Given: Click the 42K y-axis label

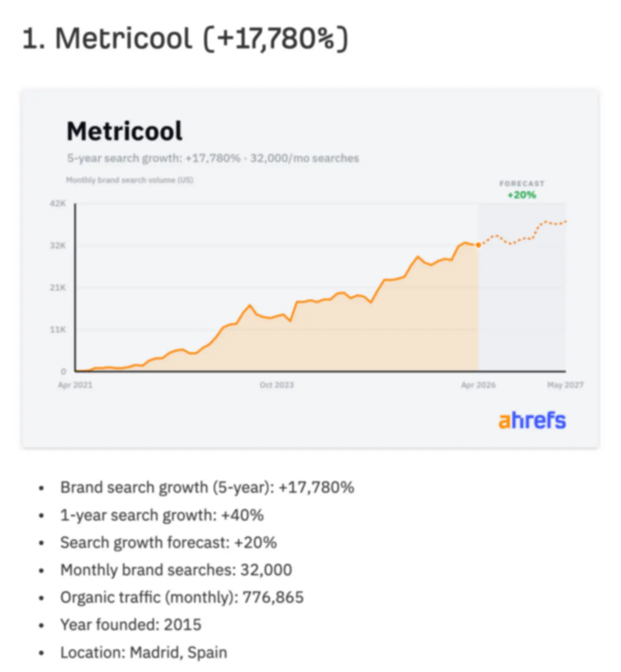Looking at the screenshot, I should (x=58, y=203).
